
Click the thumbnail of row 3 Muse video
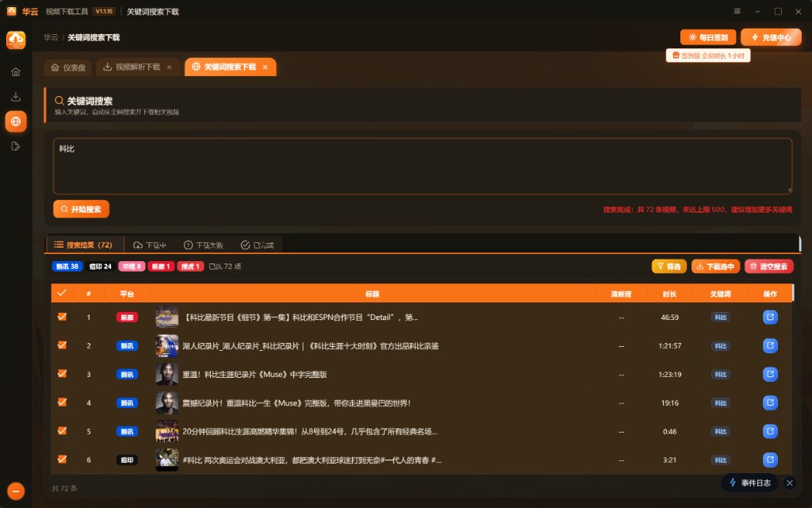coord(167,375)
